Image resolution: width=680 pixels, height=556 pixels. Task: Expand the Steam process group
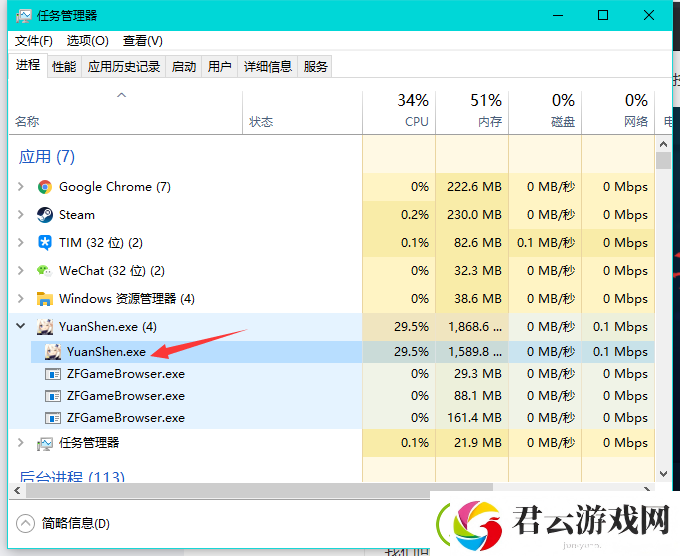point(20,215)
